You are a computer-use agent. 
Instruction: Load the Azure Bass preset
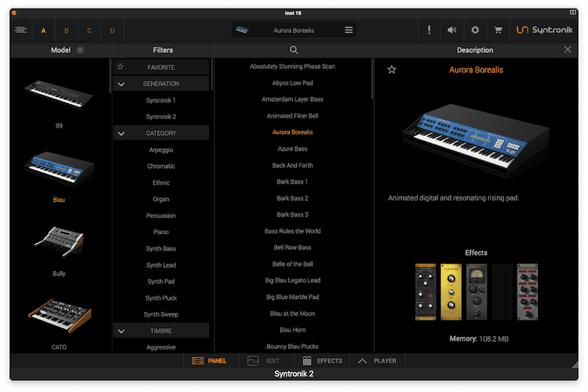click(293, 148)
